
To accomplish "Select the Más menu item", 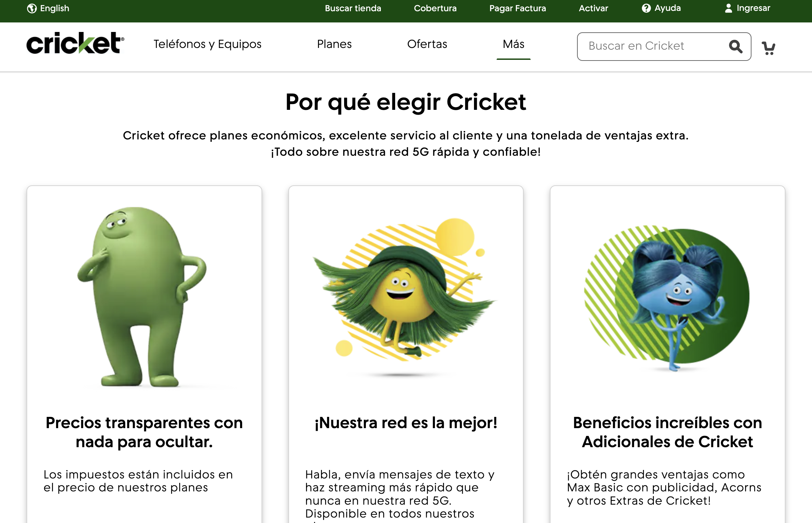I will (513, 44).
